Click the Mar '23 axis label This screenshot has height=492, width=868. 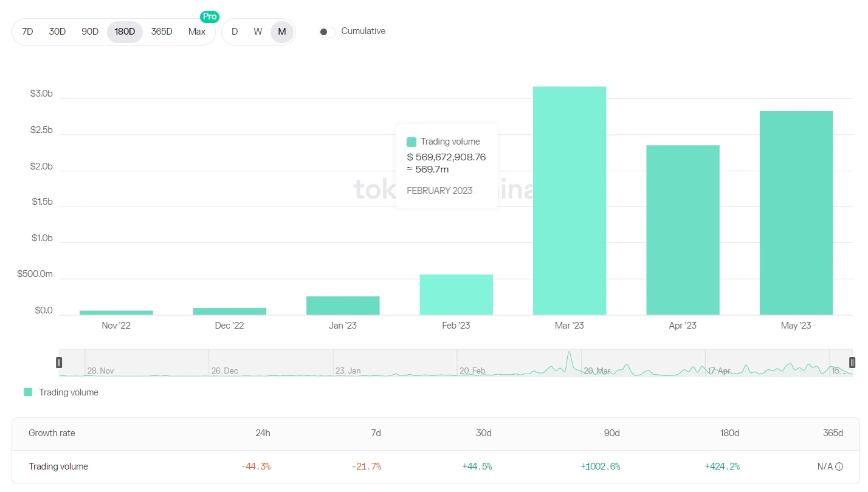pos(570,326)
